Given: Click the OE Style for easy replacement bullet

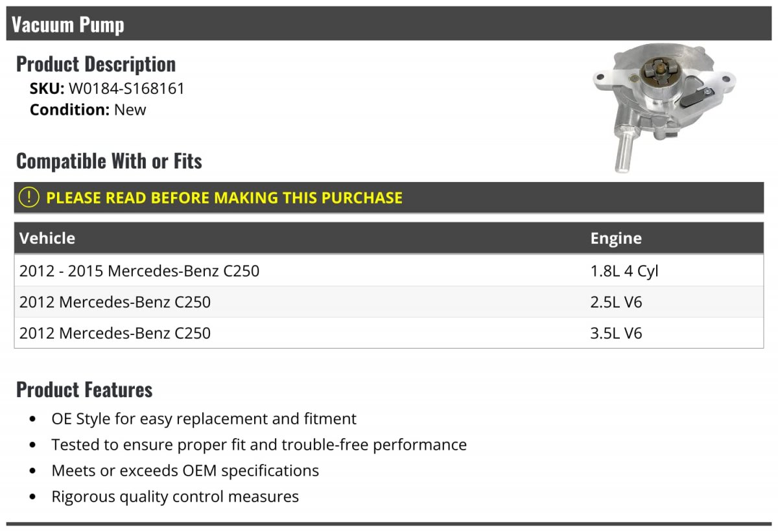Looking at the screenshot, I should 204,419.
